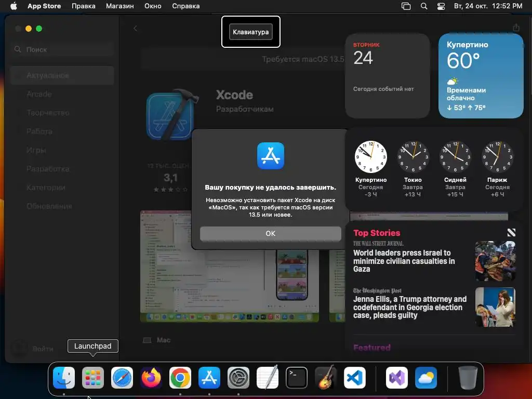Select Творчество in the sidebar
The image size is (532, 399).
point(62,113)
